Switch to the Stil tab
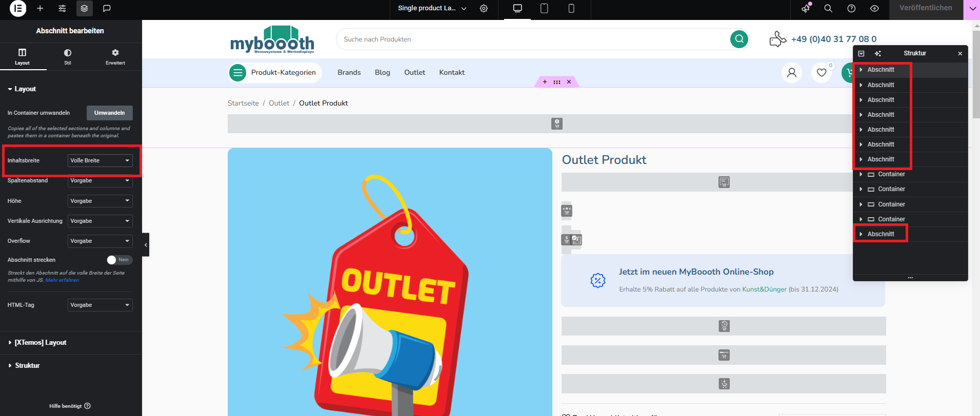 pyautogui.click(x=68, y=56)
